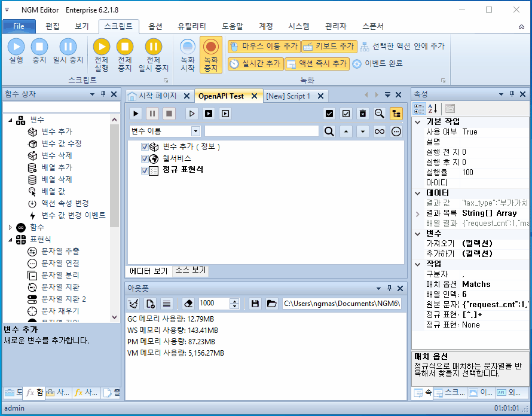Select 변수 값 수정 in function box
This screenshot has height=416, width=532.
(x=61, y=143)
